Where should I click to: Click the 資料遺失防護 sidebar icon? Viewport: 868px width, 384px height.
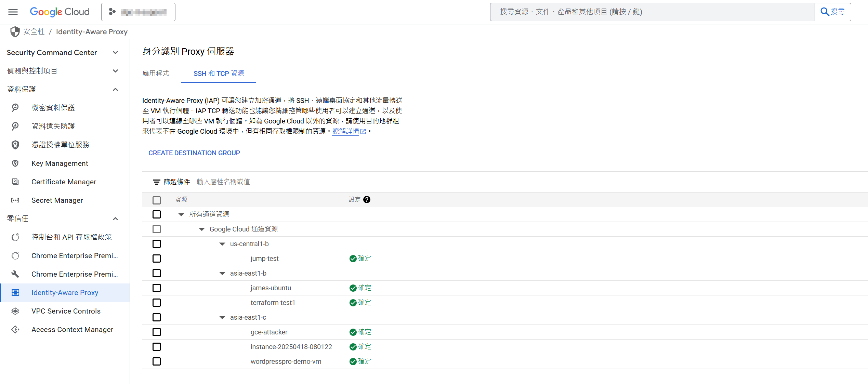15,126
